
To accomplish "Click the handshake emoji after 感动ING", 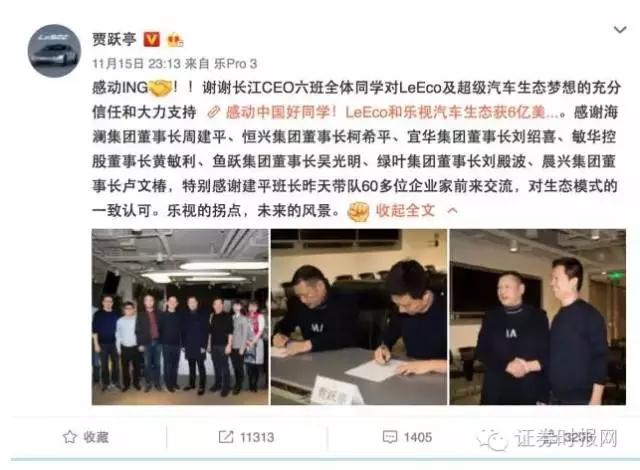I will [160, 87].
